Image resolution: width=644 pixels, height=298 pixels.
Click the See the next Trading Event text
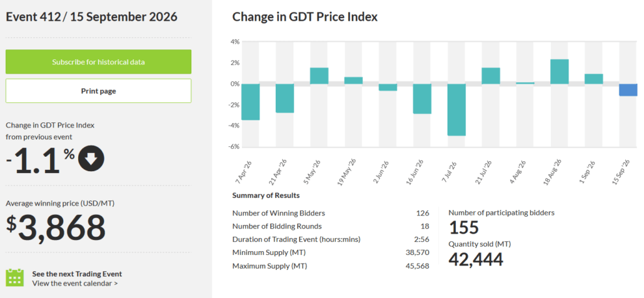coord(77,274)
